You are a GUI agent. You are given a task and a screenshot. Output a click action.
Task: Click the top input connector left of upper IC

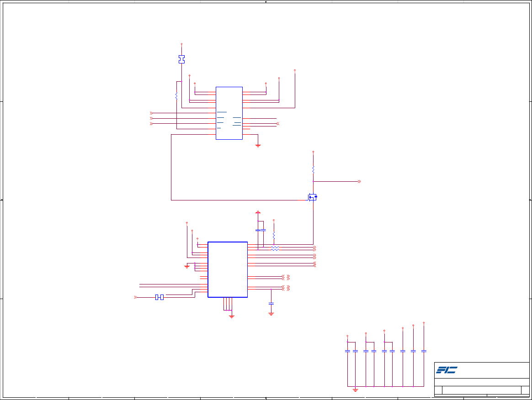point(151,113)
